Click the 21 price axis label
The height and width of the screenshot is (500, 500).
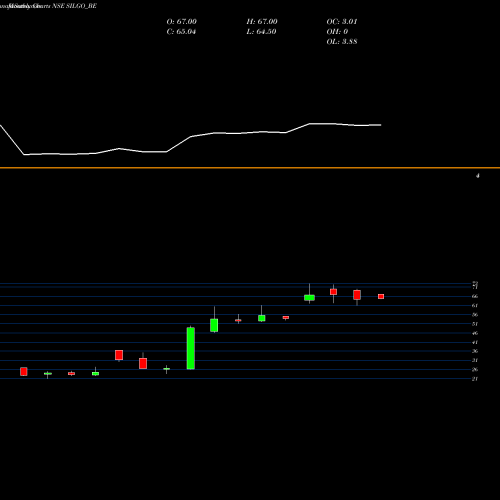click(x=475, y=379)
